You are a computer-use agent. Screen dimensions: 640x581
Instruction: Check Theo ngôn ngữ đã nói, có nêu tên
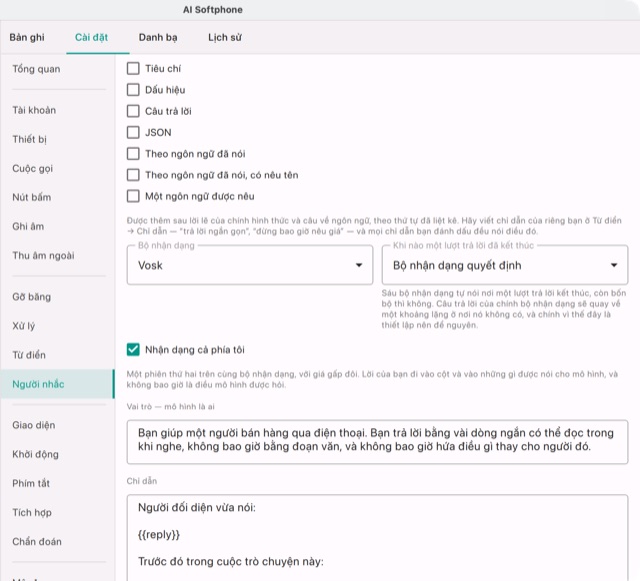(x=133, y=175)
